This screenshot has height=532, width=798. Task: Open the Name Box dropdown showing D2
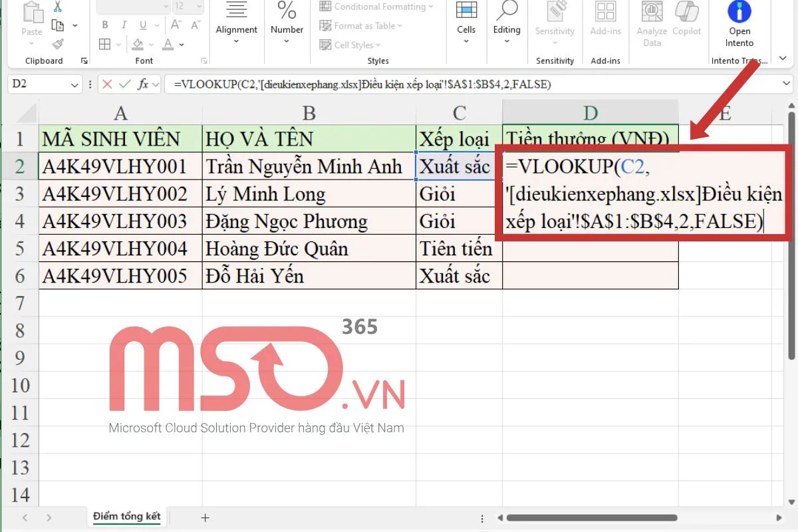75,84
